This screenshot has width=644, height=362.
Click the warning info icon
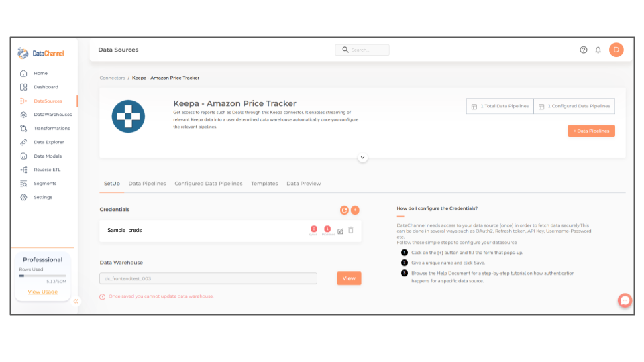pyautogui.click(x=102, y=297)
